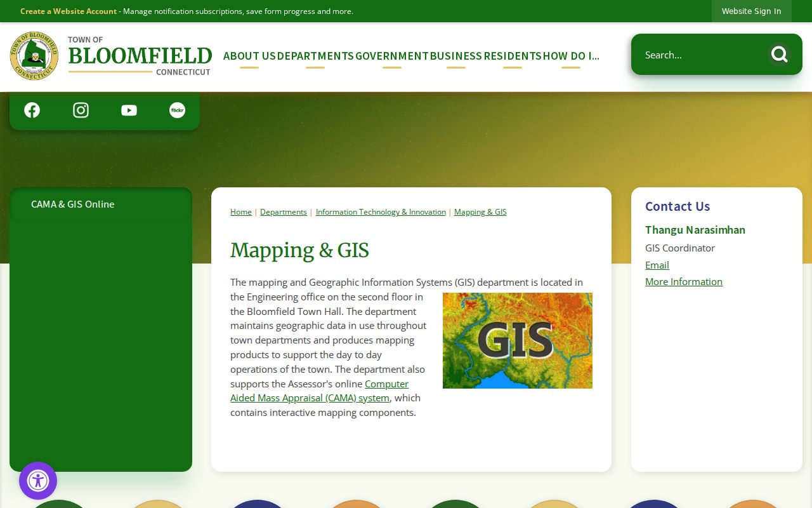Click the Website Sign In button
Screen dimensions: 812x508
752,11
